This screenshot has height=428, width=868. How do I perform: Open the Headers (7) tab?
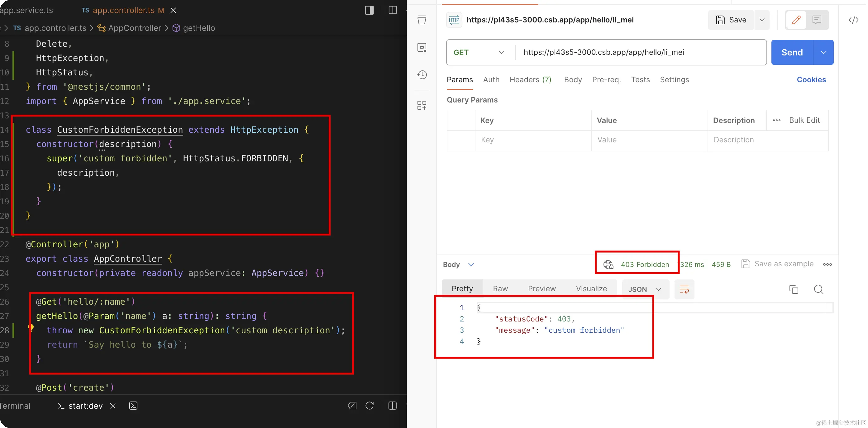pyautogui.click(x=530, y=80)
